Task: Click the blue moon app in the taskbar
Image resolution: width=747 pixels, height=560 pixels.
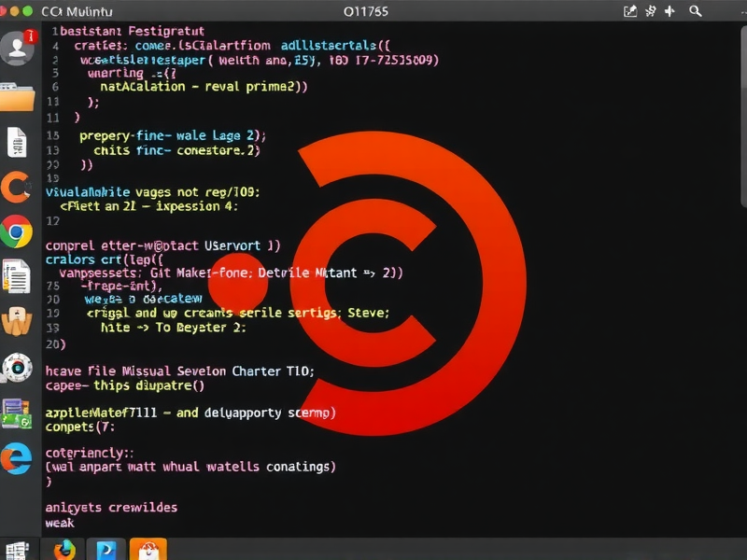Action: click(106, 551)
